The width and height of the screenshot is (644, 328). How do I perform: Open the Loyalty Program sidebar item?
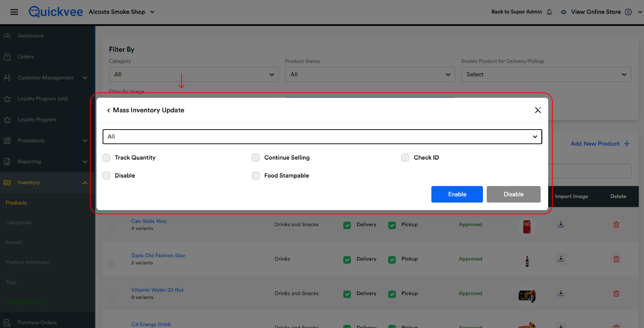[36, 120]
